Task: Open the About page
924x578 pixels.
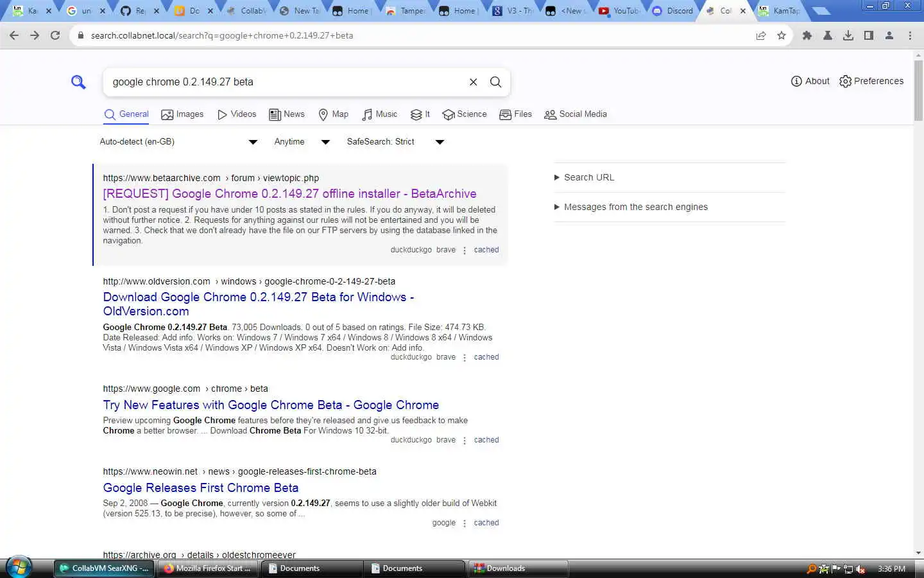Action: (810, 81)
